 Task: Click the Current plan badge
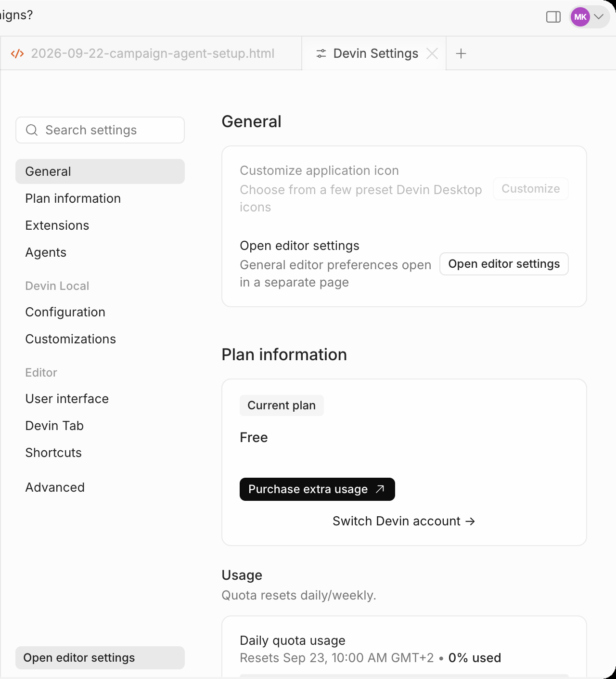point(282,405)
